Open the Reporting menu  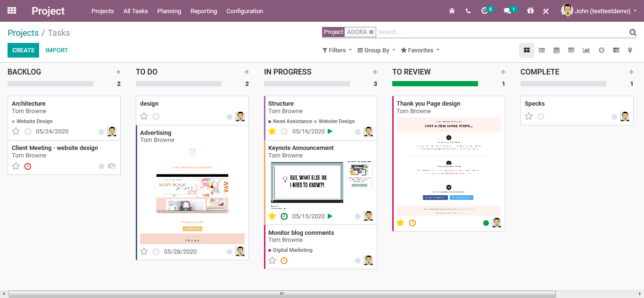pos(204,11)
